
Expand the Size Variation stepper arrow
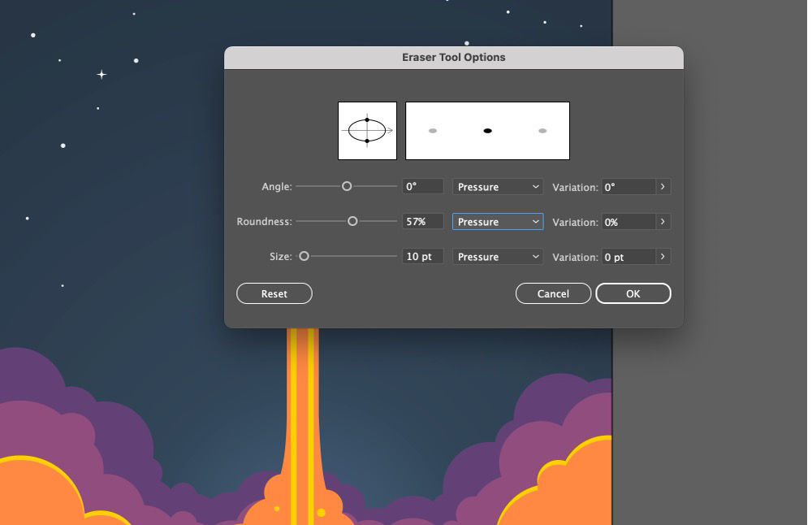pos(663,256)
